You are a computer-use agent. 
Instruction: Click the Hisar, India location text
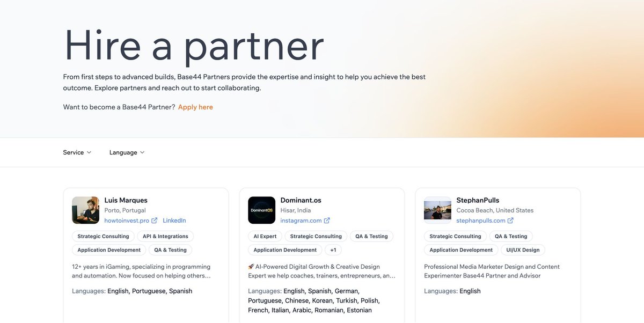point(296,210)
